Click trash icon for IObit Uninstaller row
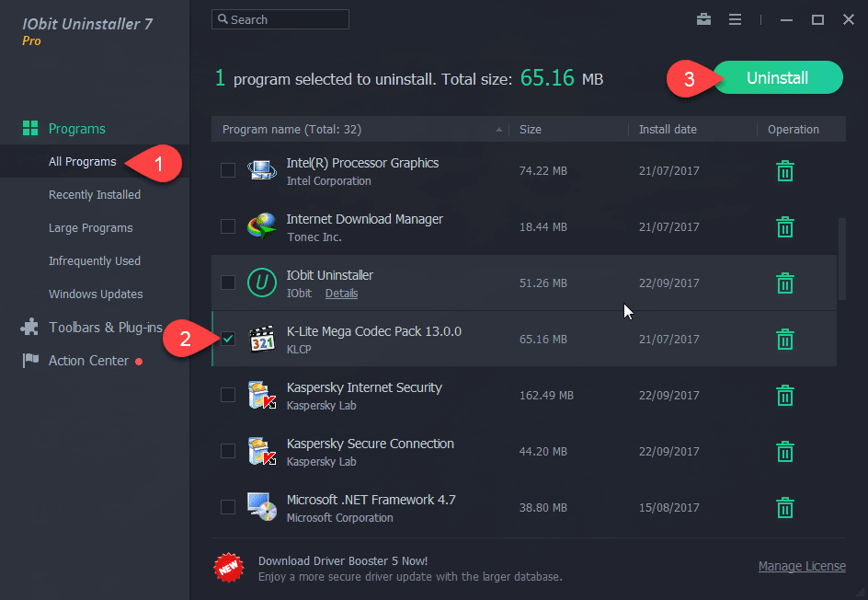 [x=785, y=283]
